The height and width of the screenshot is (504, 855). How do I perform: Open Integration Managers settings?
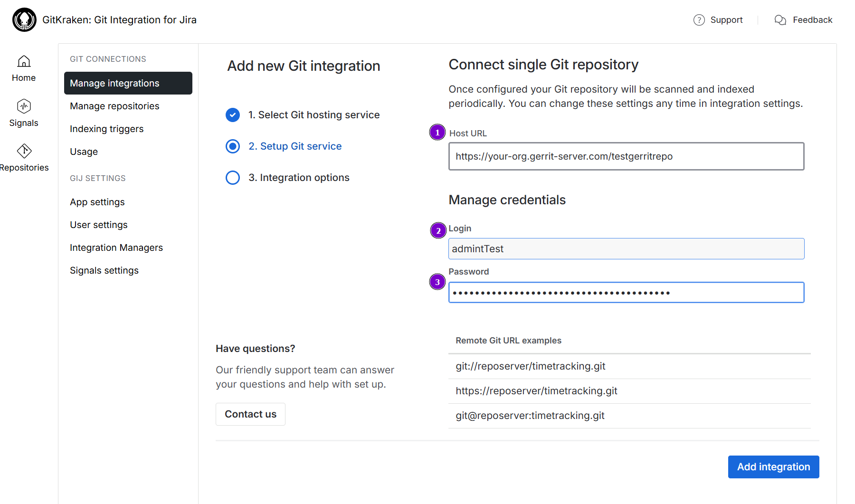(x=116, y=247)
